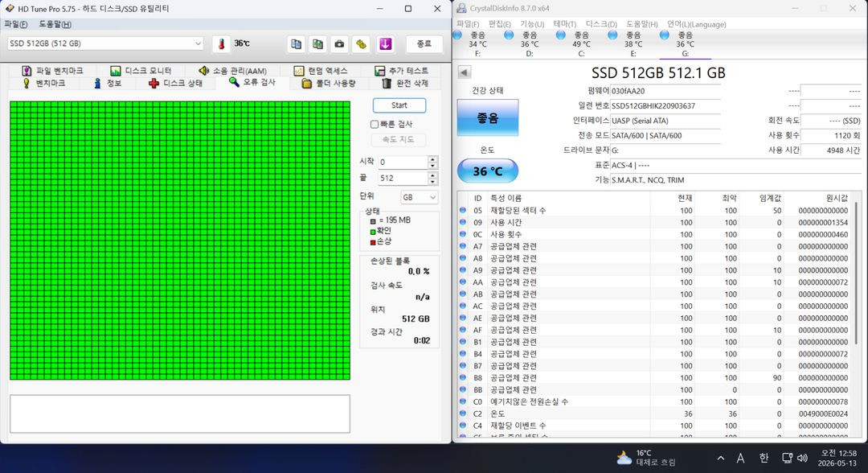The image size is (868, 473).
Task: Click the serial number SSD512GBHIK220903637 field
Action: [665, 106]
